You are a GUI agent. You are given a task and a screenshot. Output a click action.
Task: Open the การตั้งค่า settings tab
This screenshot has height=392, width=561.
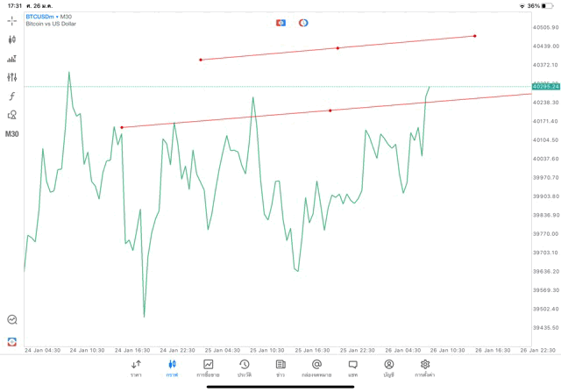(x=425, y=367)
